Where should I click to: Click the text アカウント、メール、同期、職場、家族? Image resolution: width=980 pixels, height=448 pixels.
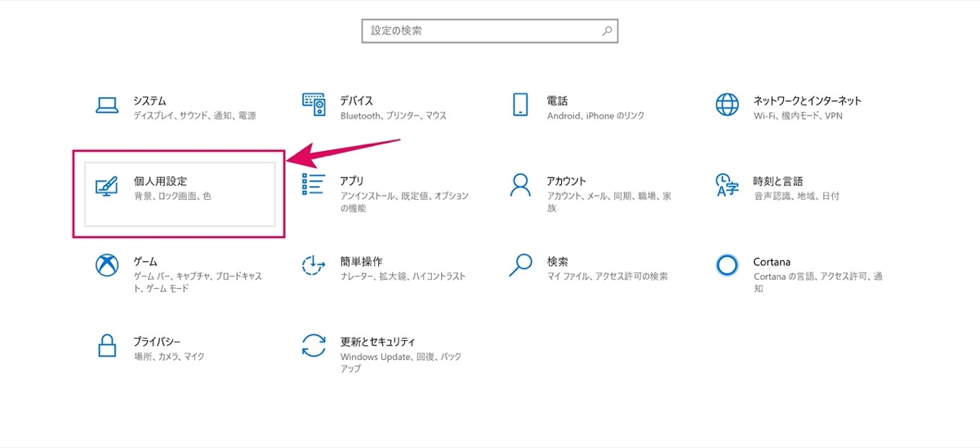point(609,202)
